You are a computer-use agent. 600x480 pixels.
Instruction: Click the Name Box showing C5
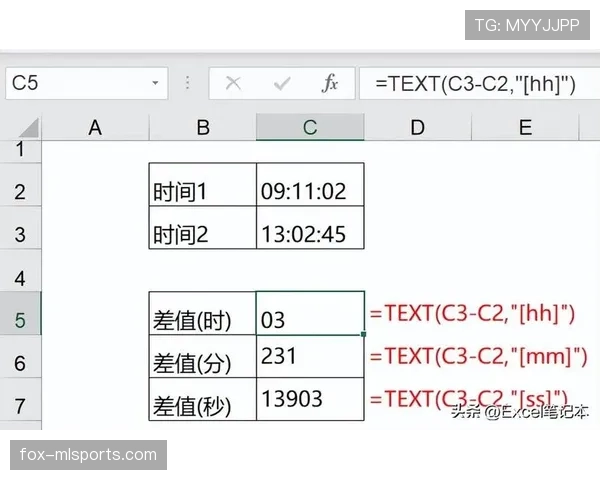[x=86, y=83]
